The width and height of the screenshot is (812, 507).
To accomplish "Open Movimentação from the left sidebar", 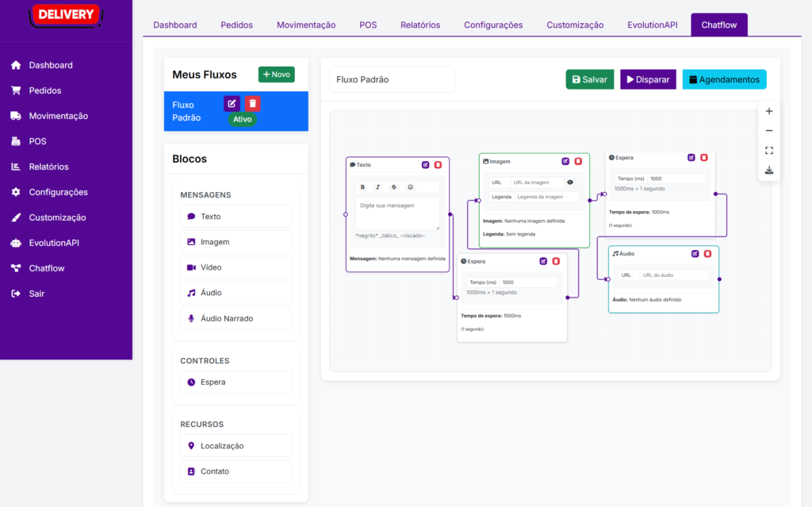I will 58,116.
